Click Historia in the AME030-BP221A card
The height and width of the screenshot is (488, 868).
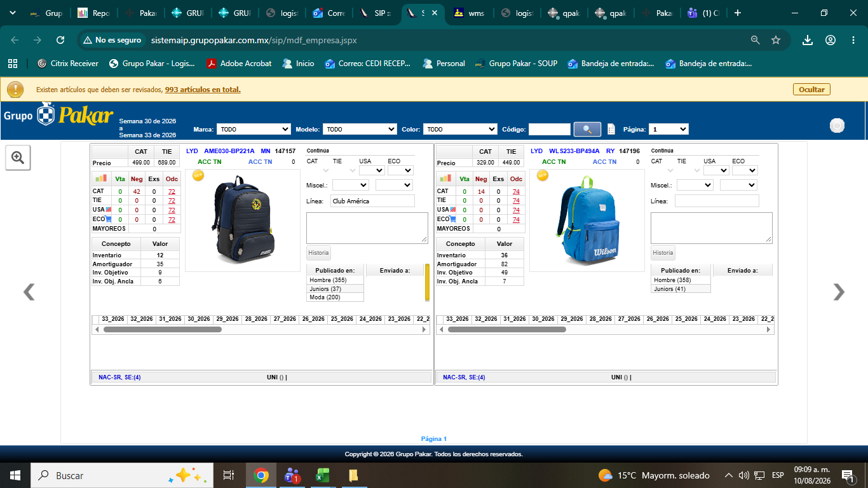318,253
